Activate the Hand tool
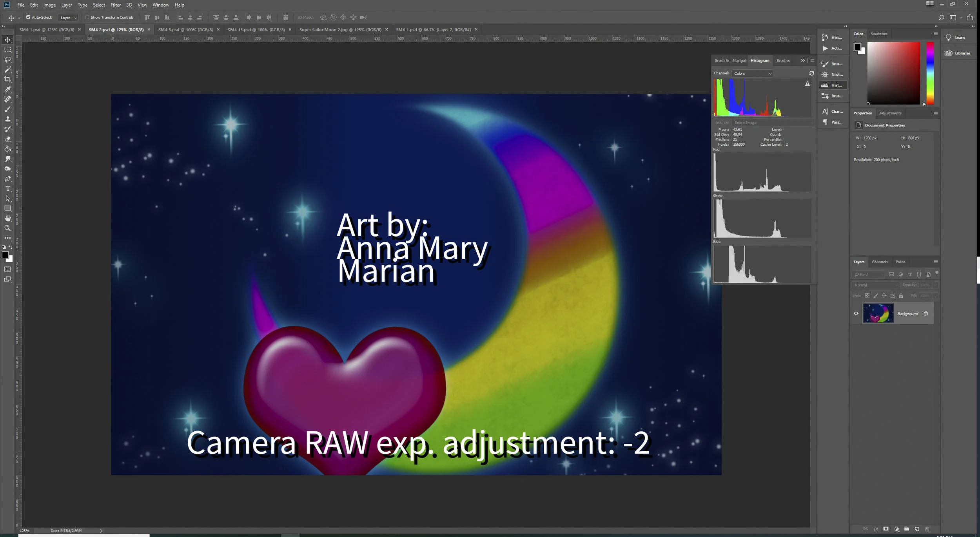 tap(7, 218)
